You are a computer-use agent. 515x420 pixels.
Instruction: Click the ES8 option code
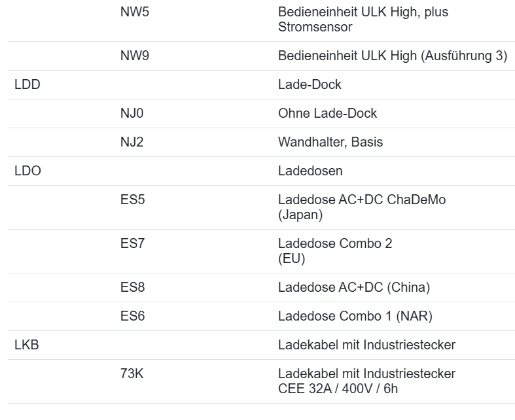pyautogui.click(x=133, y=288)
